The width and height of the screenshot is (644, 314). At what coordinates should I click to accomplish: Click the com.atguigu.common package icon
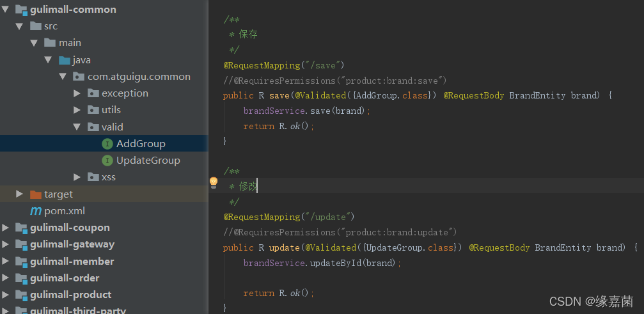pyautogui.click(x=79, y=77)
